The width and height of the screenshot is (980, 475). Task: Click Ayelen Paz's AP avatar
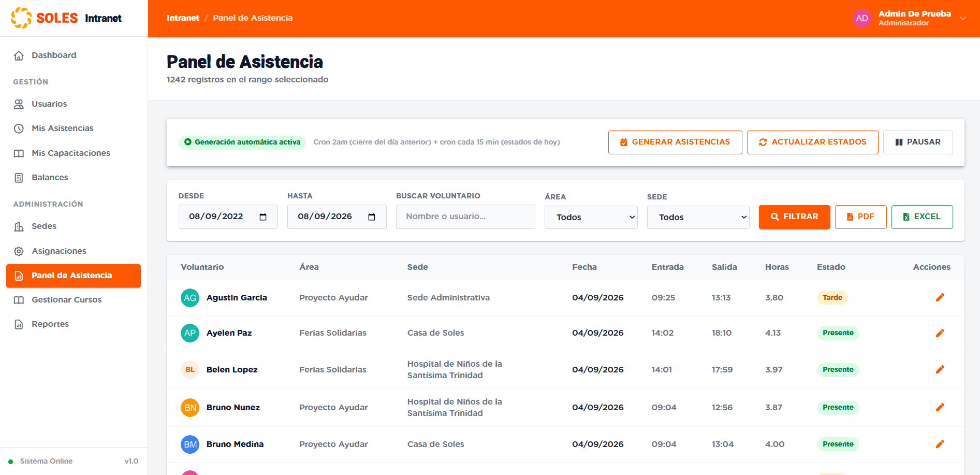coord(190,333)
